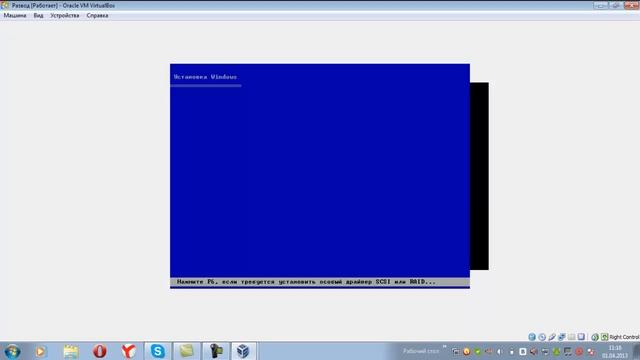Open the Справка menu
The width and height of the screenshot is (640, 360).
[x=97, y=16]
